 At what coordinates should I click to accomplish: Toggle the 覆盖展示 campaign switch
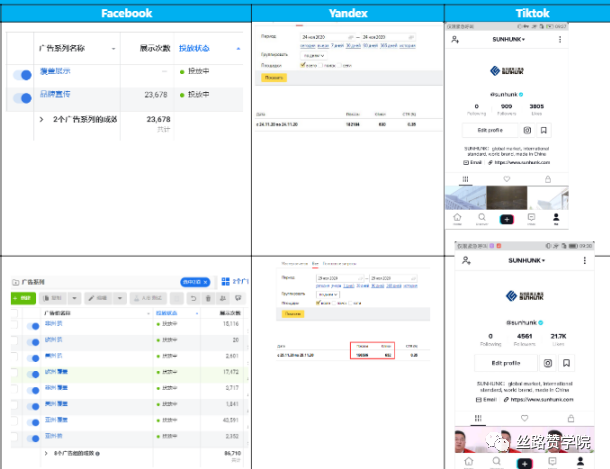[x=22, y=73]
